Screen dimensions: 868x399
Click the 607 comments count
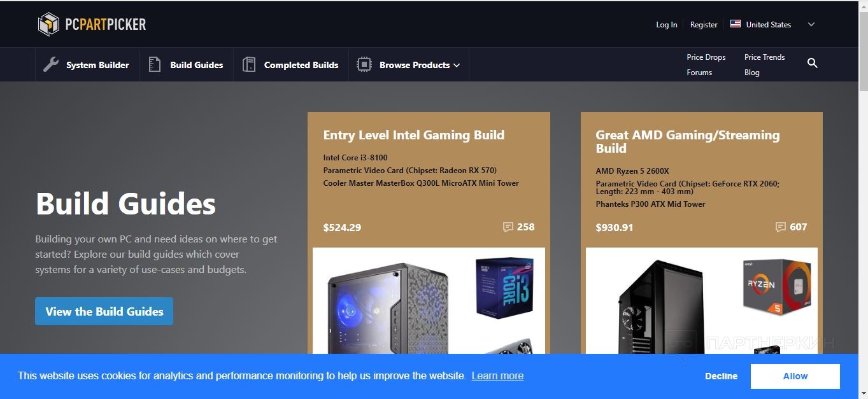[x=799, y=227]
